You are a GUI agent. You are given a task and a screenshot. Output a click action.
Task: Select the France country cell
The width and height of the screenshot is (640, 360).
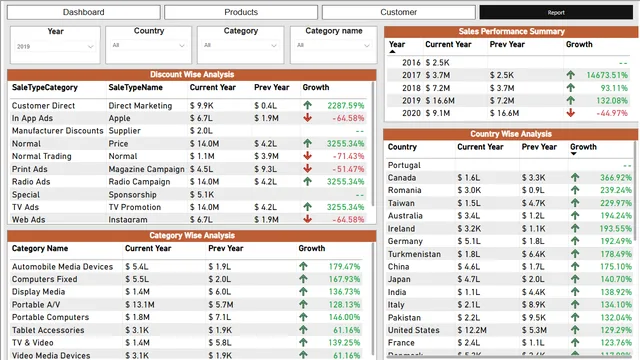tap(401, 343)
